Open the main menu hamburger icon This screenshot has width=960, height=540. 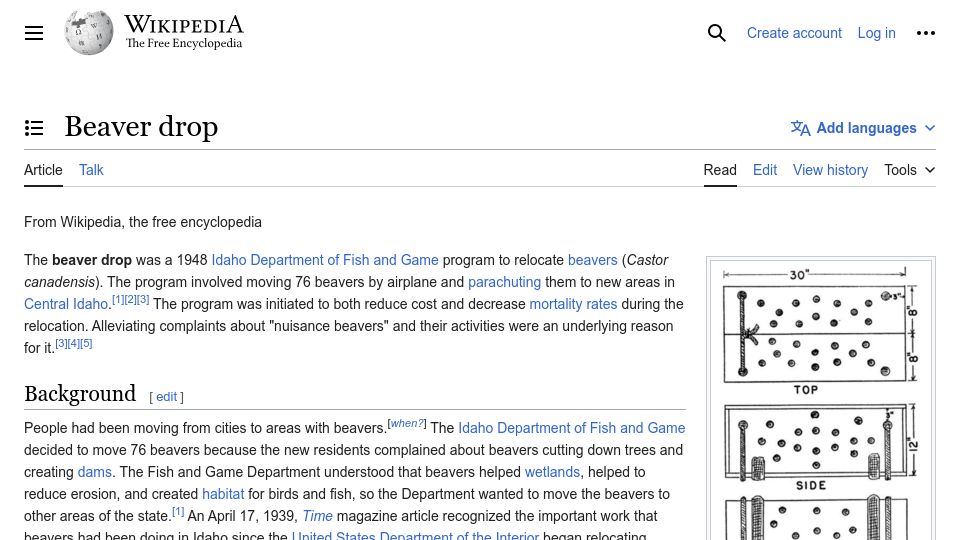click(x=34, y=33)
